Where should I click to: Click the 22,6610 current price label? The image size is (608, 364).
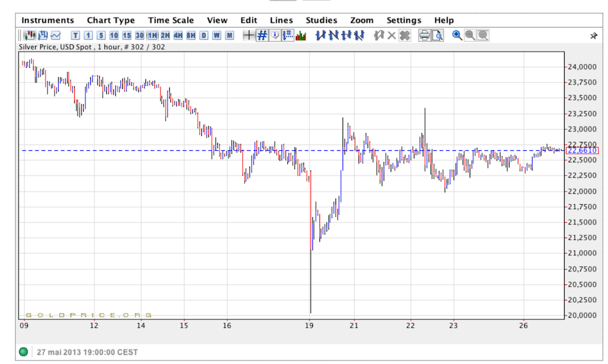pyautogui.click(x=582, y=151)
